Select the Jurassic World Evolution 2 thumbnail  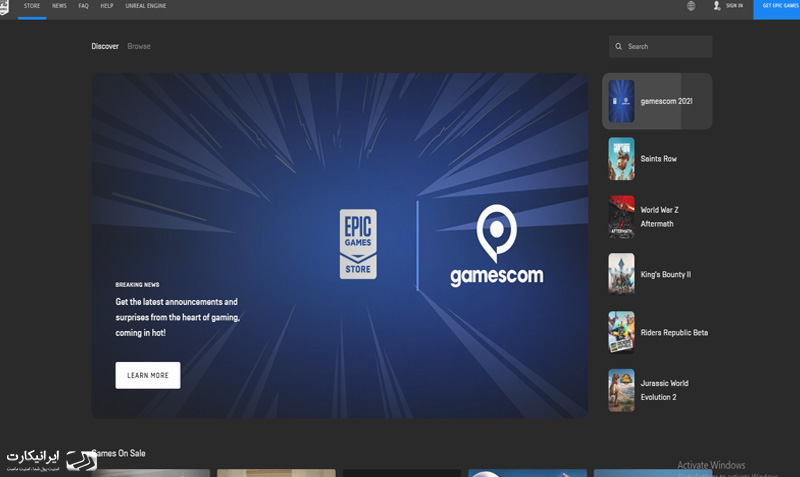[x=621, y=390]
